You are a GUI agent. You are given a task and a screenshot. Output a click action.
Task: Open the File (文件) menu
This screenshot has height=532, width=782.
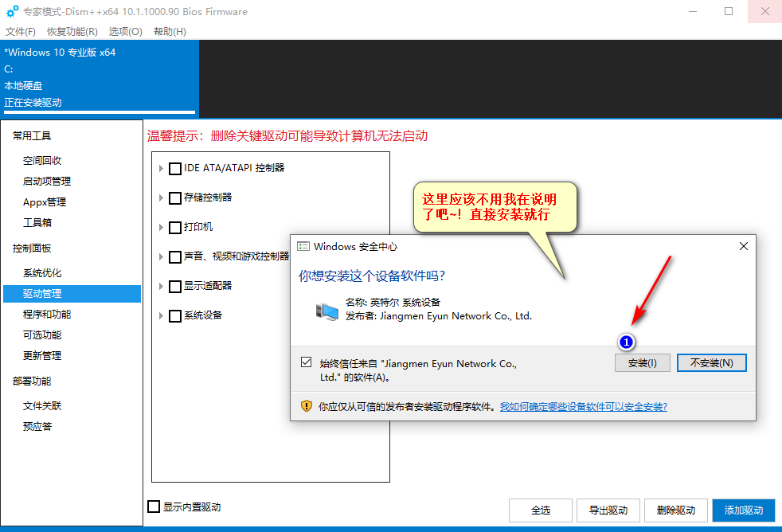21,31
